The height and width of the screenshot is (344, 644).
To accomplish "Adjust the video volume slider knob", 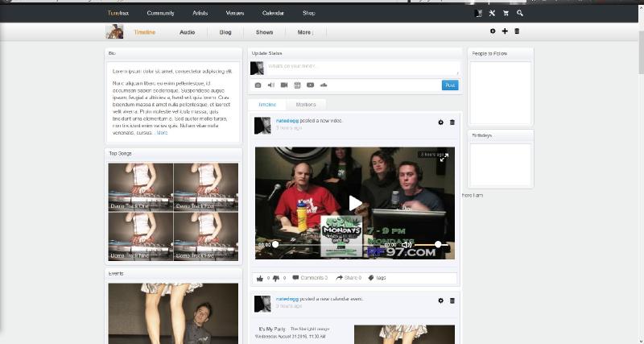I will pyautogui.click(x=439, y=244).
